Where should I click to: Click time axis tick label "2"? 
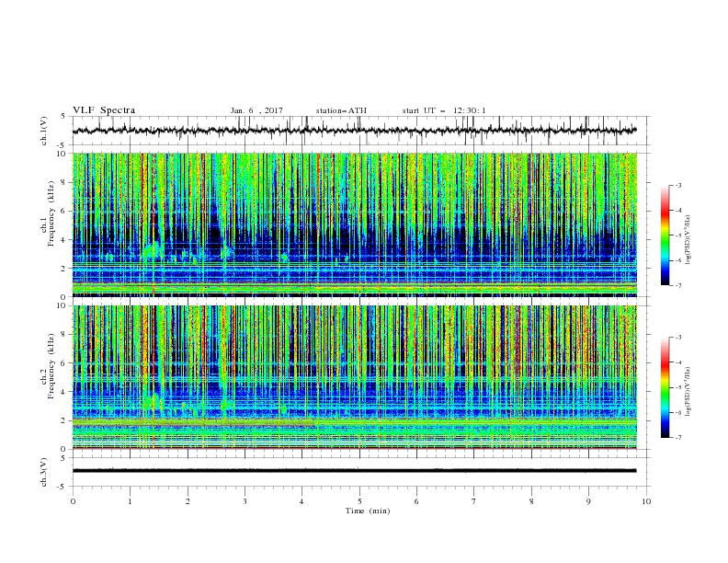[188, 501]
